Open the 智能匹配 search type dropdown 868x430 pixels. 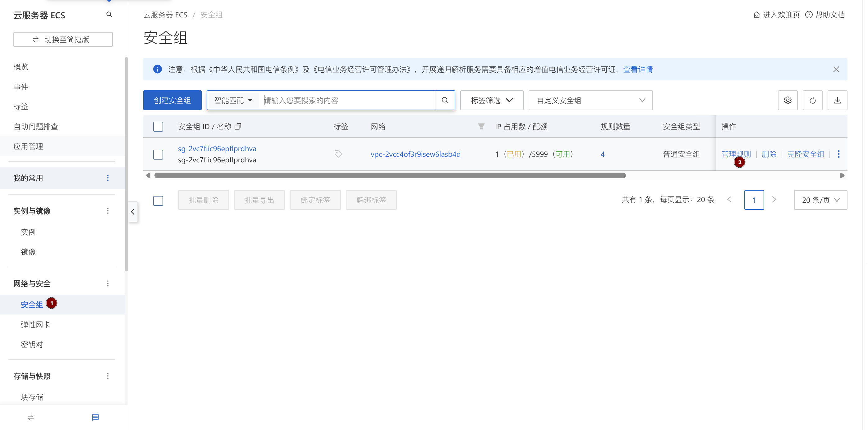tap(233, 100)
